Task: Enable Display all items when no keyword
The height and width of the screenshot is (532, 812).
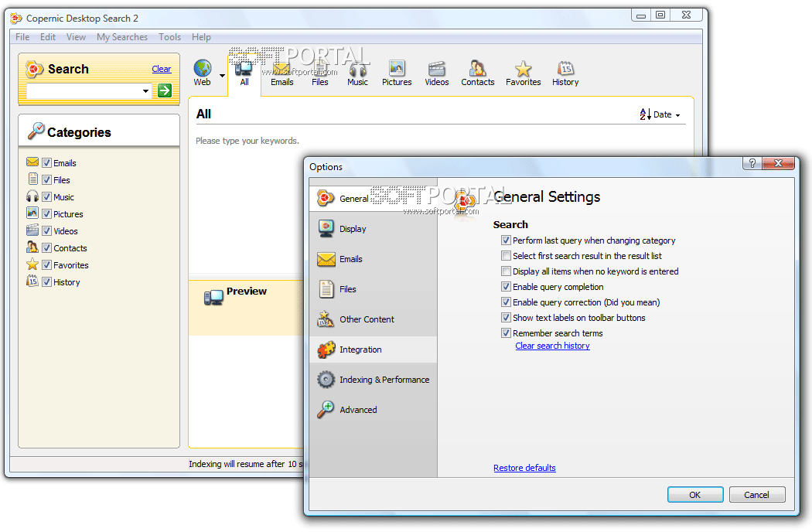Action: pyautogui.click(x=506, y=271)
